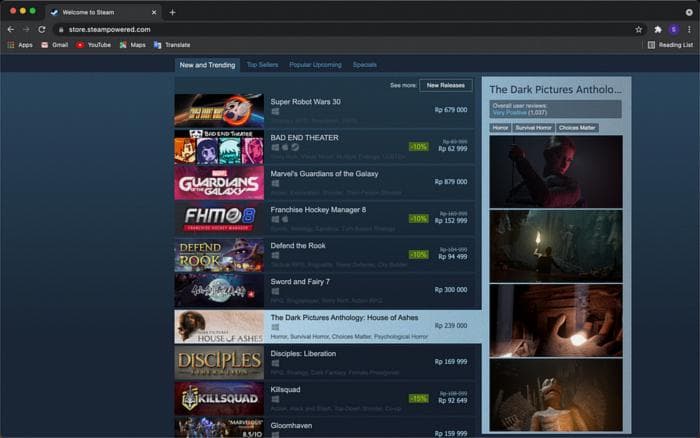
Task: Open the FHM 8 capsule image
Action: tap(219, 218)
